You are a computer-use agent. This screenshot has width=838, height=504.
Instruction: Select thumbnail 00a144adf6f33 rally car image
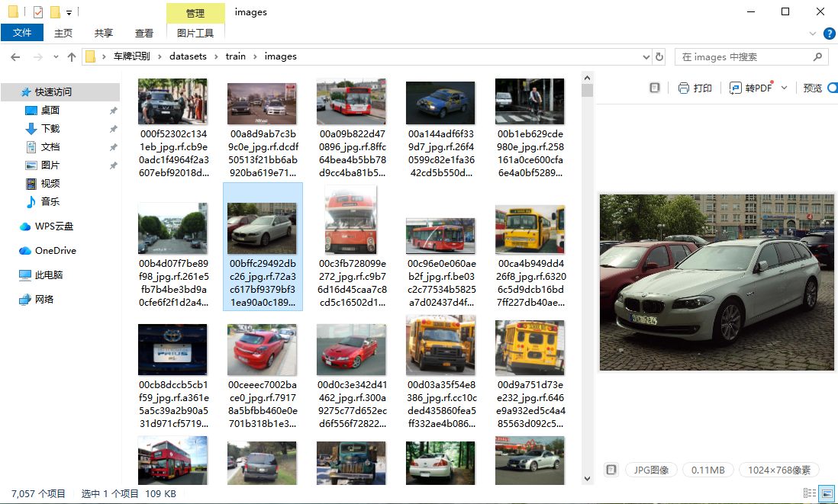point(440,102)
